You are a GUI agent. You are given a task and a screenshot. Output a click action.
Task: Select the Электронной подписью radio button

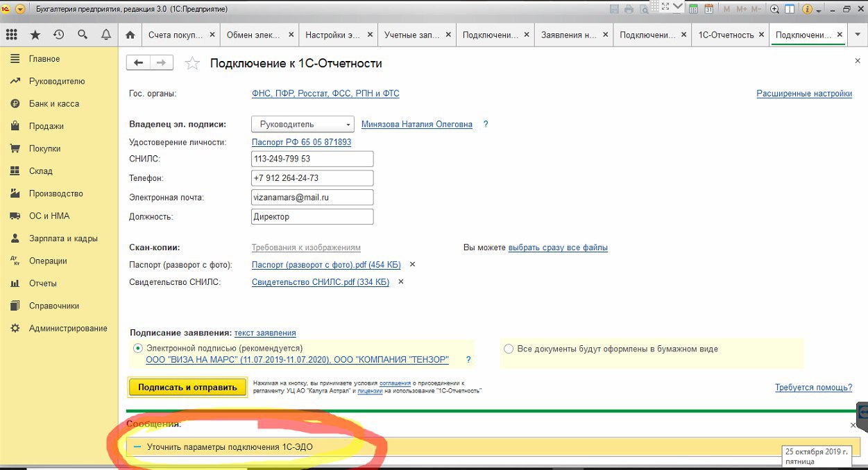click(137, 348)
